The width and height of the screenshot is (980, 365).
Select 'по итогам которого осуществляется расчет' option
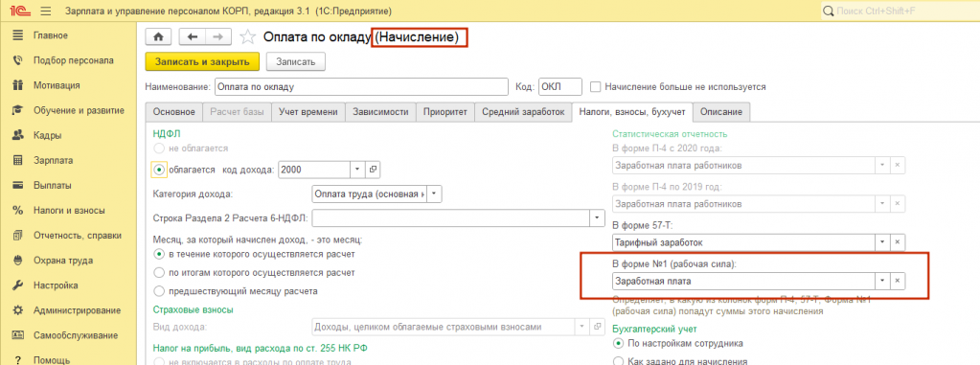[159, 272]
